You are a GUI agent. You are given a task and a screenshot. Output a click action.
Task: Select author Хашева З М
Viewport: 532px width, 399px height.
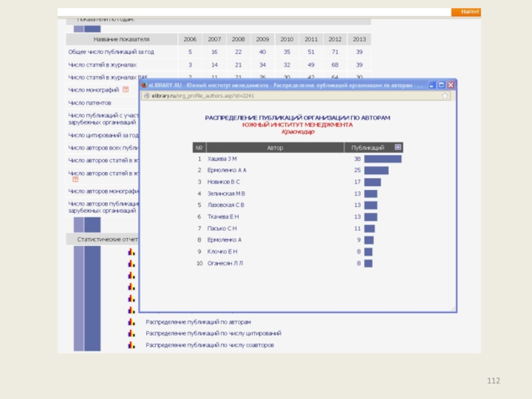[221, 159]
